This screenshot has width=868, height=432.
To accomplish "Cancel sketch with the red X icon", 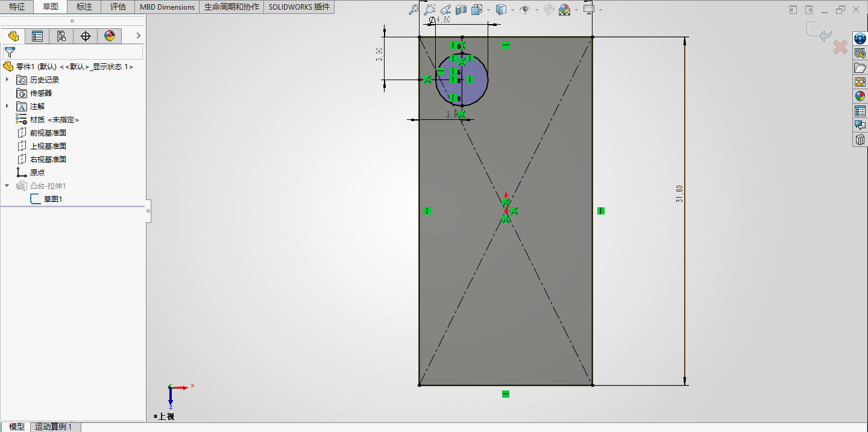I will [x=840, y=47].
